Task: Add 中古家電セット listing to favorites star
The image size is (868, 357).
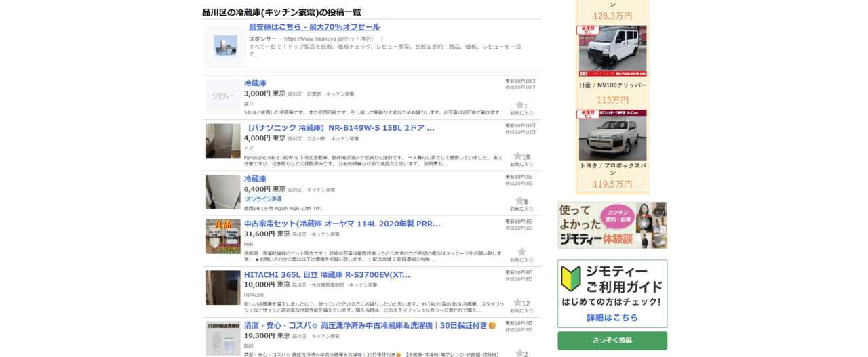Action: [x=521, y=252]
